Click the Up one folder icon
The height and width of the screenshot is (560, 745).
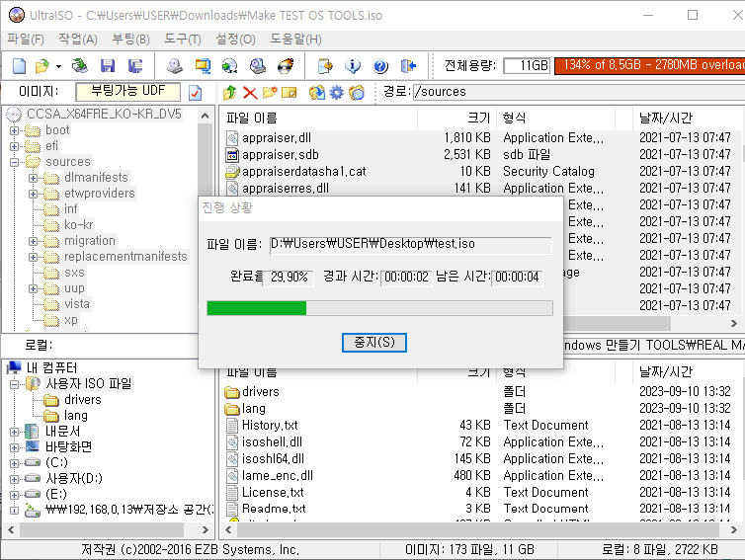[x=230, y=92]
